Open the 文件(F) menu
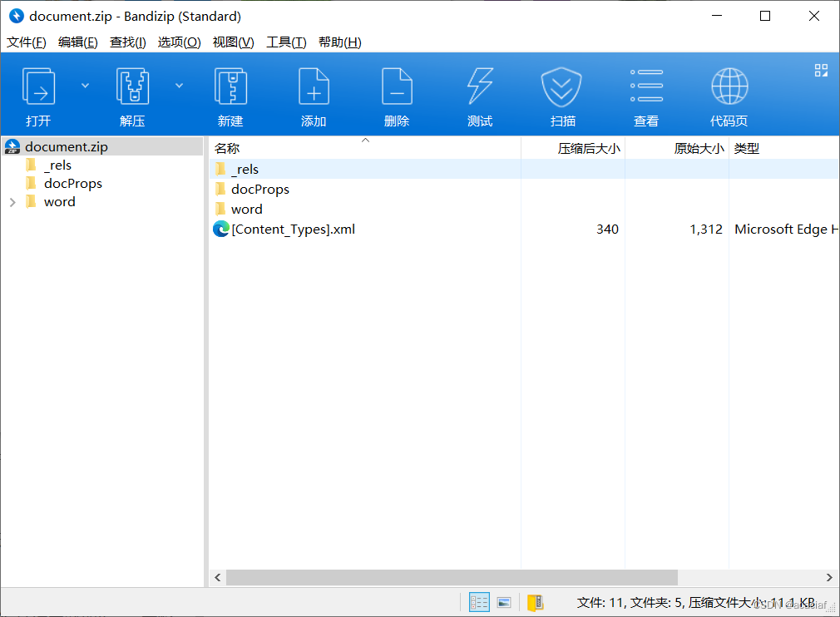The height and width of the screenshot is (617, 840). click(27, 42)
